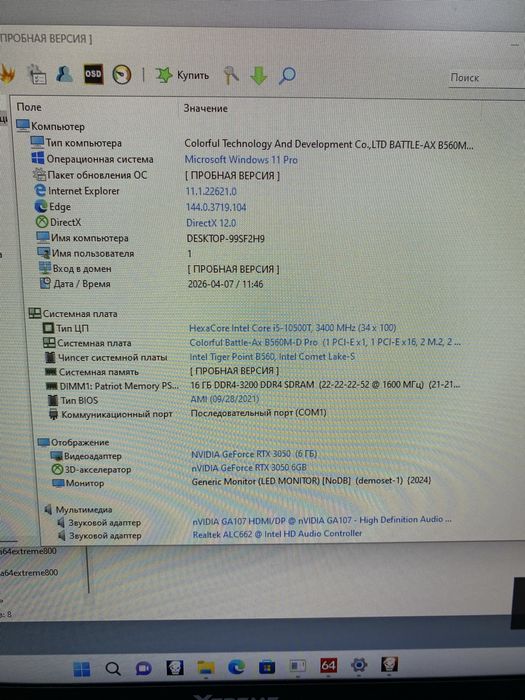Click the Поле column header
This screenshot has height=700, width=525.
[x=29, y=107]
